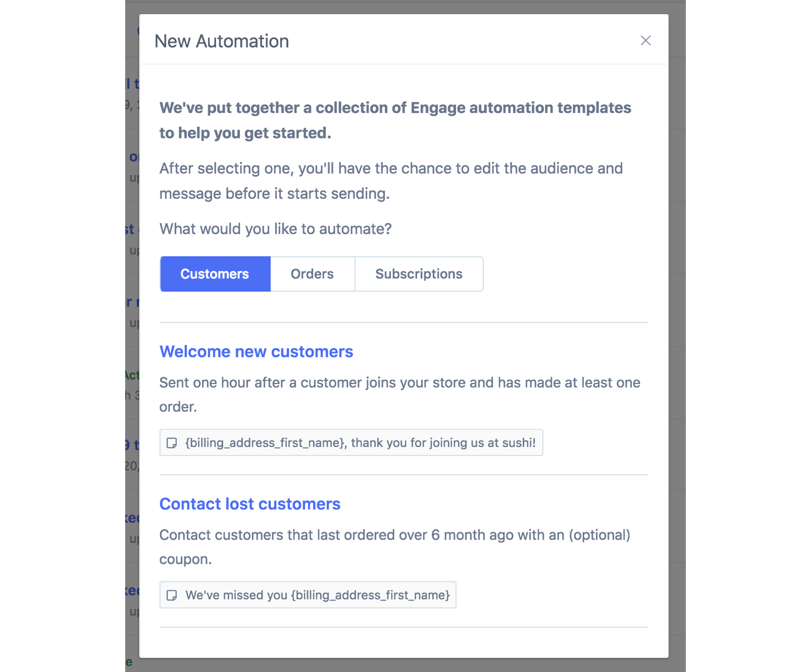Click "What would you like to automate?" text
This screenshot has width=811, height=672.
tap(275, 229)
